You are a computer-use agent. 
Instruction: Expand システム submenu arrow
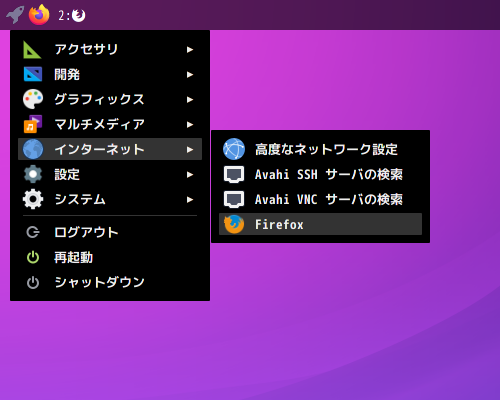coord(190,200)
